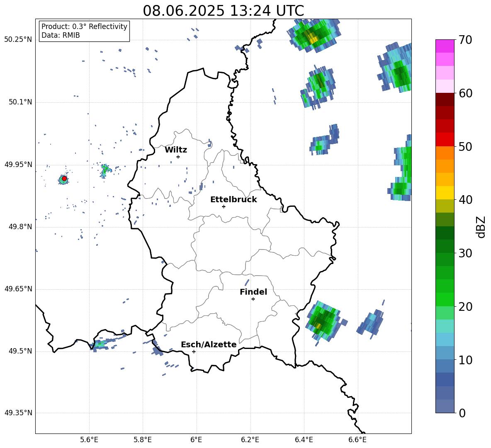Image resolution: width=491 pixels, height=448 pixels.
Task: Click the 50 tick label on colorbar
Action: coord(465,146)
